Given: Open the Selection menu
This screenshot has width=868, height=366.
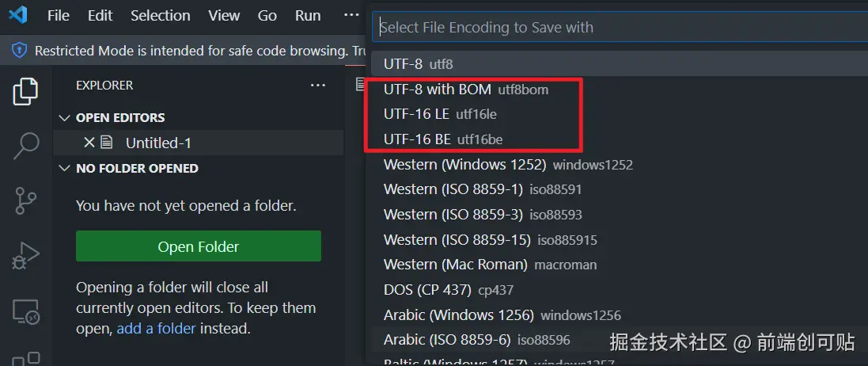Looking at the screenshot, I should coord(160,15).
